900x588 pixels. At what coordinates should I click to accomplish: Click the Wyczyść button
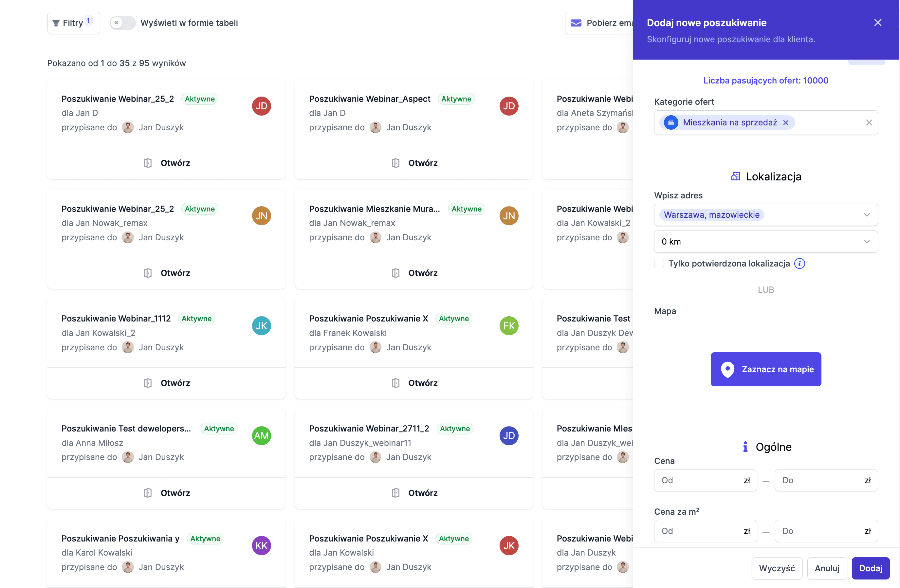coord(777,568)
